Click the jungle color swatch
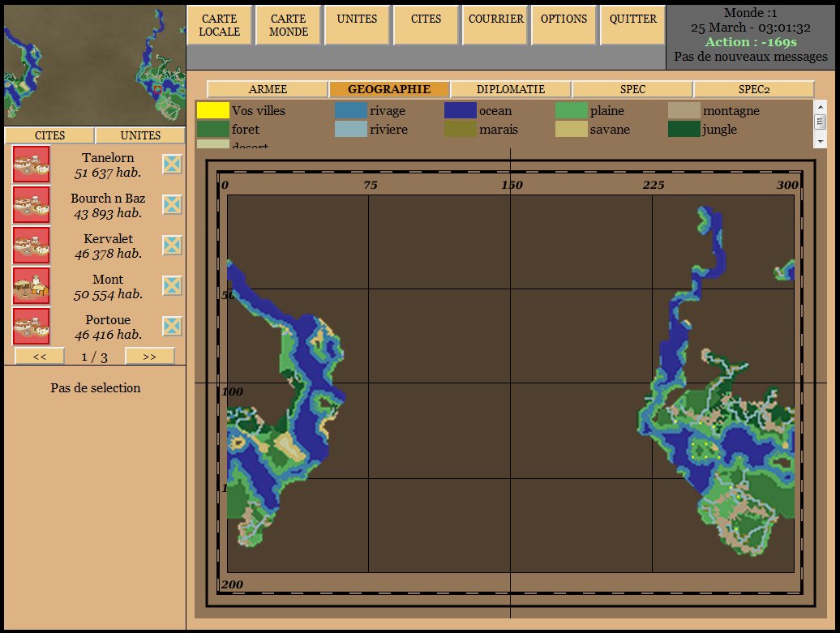840x633 pixels. coord(684,129)
